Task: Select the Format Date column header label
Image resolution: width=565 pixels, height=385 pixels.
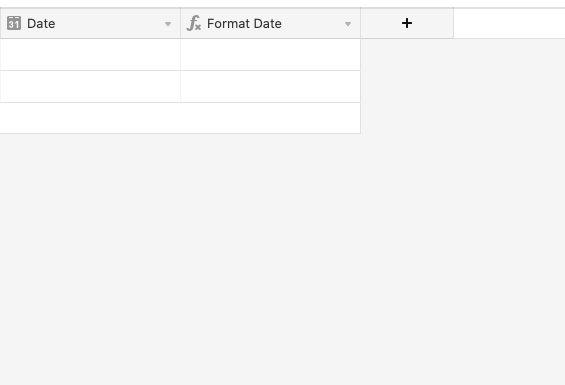Action: tap(244, 24)
